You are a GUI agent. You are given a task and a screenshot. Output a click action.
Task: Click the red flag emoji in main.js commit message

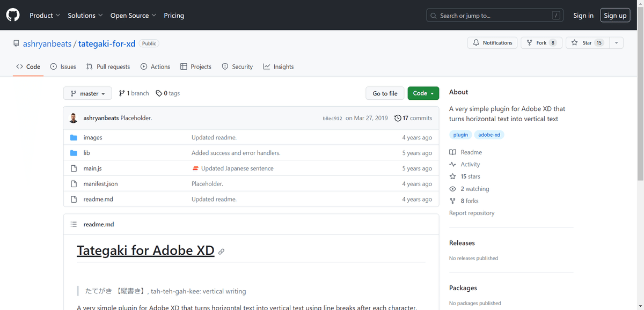195,168
